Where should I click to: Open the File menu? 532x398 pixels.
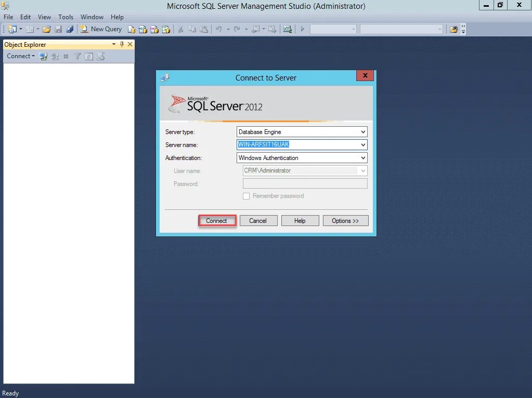(8, 17)
